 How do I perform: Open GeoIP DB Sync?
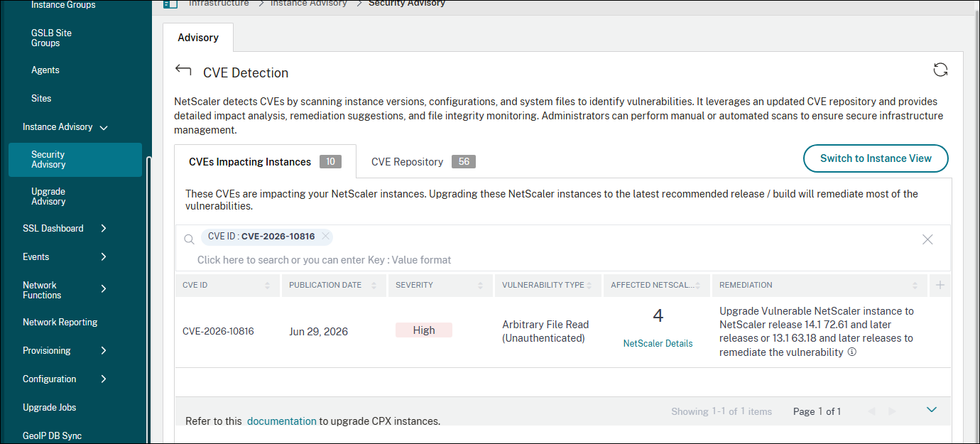tap(52, 435)
